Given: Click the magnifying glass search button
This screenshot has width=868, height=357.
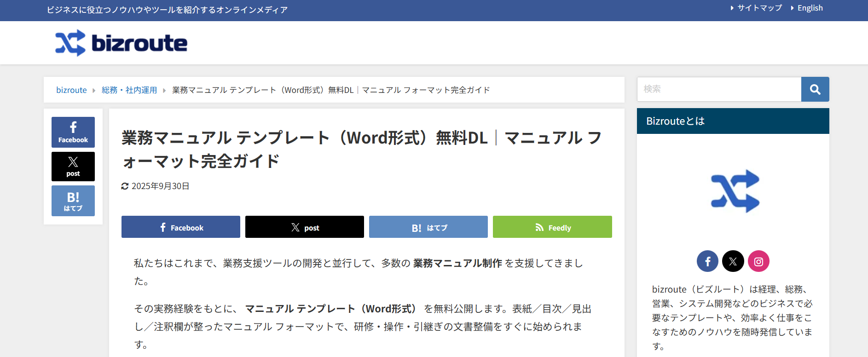Looking at the screenshot, I should 815,89.
